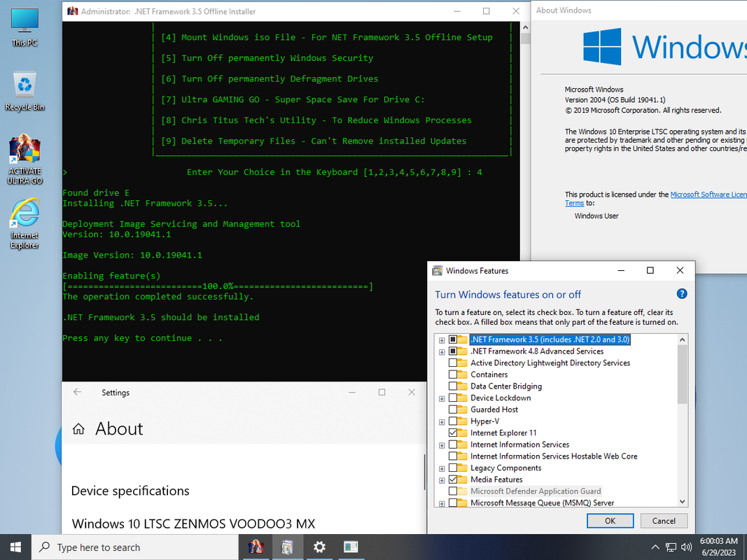This screenshot has height=560, width=747.
Task: Select Guarded Host feature row
Action: pyautogui.click(x=494, y=409)
